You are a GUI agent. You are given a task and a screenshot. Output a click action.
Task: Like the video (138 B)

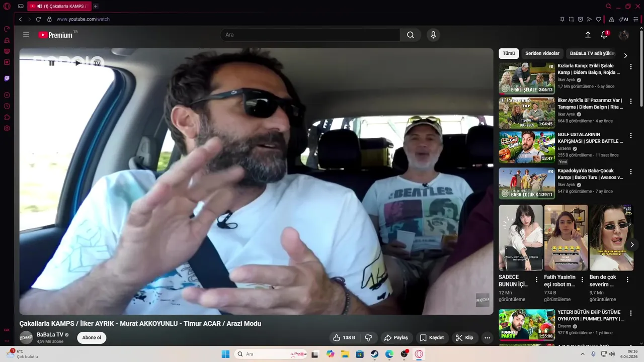pos(345,337)
